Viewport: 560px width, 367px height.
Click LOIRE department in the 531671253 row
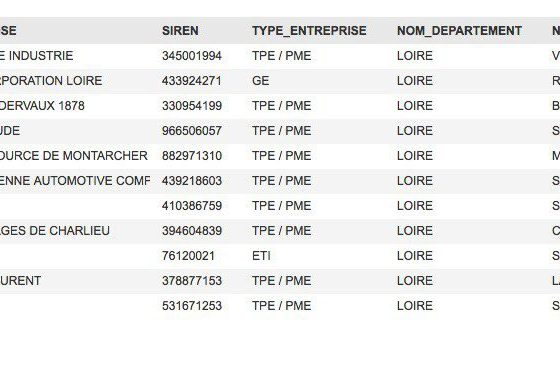click(x=415, y=306)
